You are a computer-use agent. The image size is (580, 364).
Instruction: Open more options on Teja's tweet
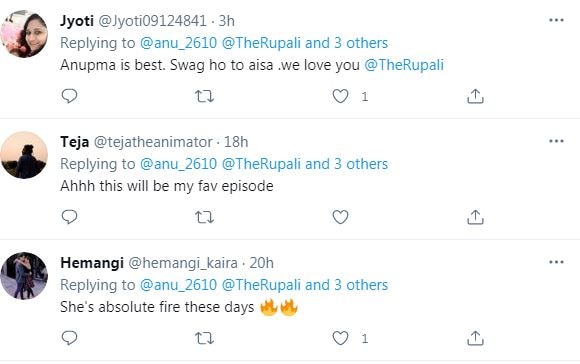pyautogui.click(x=556, y=141)
